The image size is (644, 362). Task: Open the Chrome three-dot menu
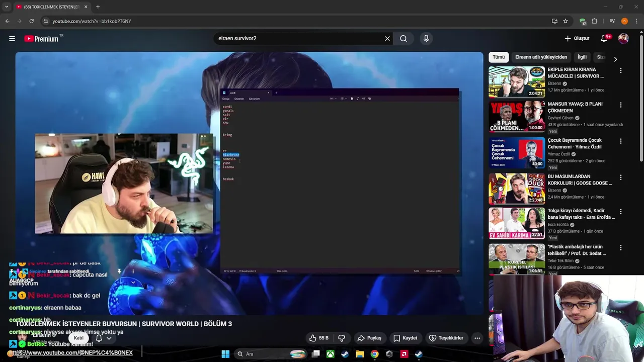coord(636,21)
